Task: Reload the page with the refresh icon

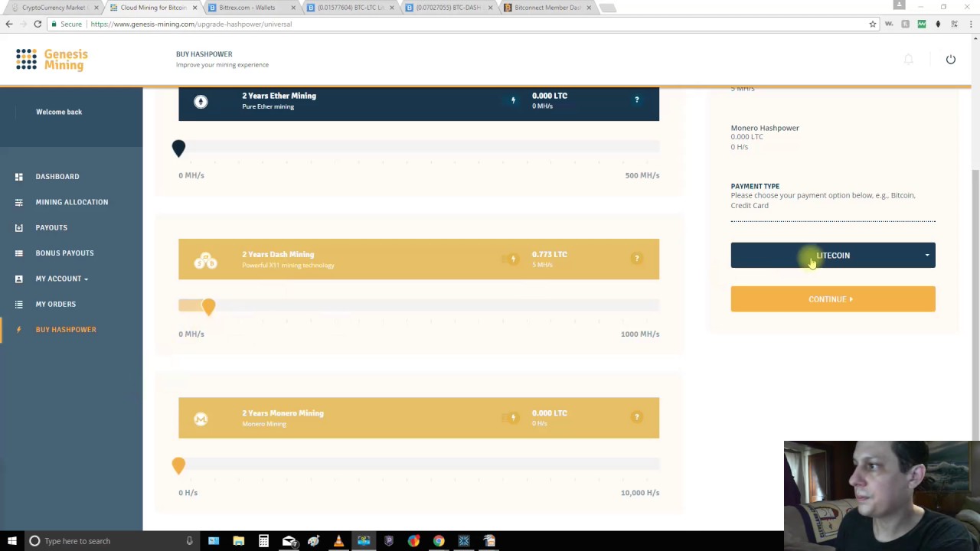Action: tap(37, 24)
